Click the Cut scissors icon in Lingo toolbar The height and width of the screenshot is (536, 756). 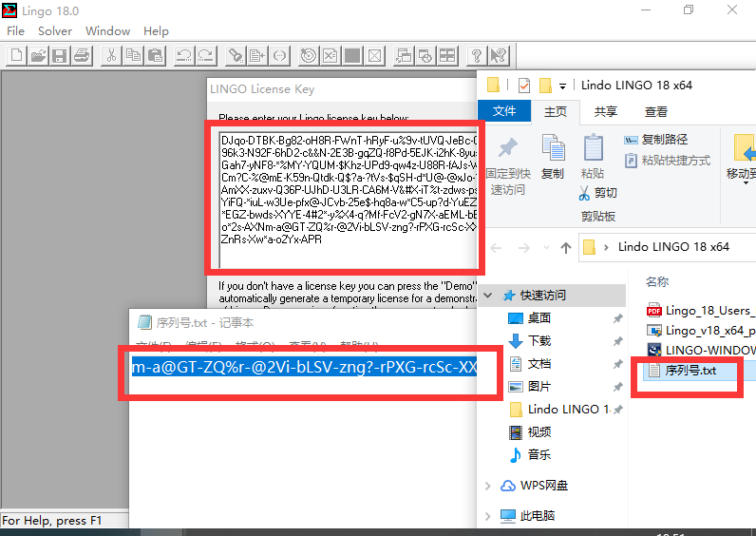coord(111,55)
